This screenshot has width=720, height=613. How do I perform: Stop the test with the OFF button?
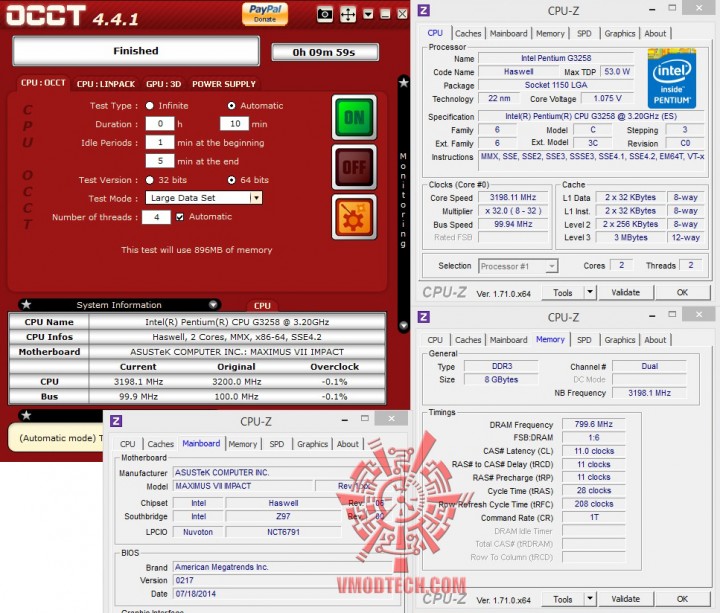click(x=354, y=167)
